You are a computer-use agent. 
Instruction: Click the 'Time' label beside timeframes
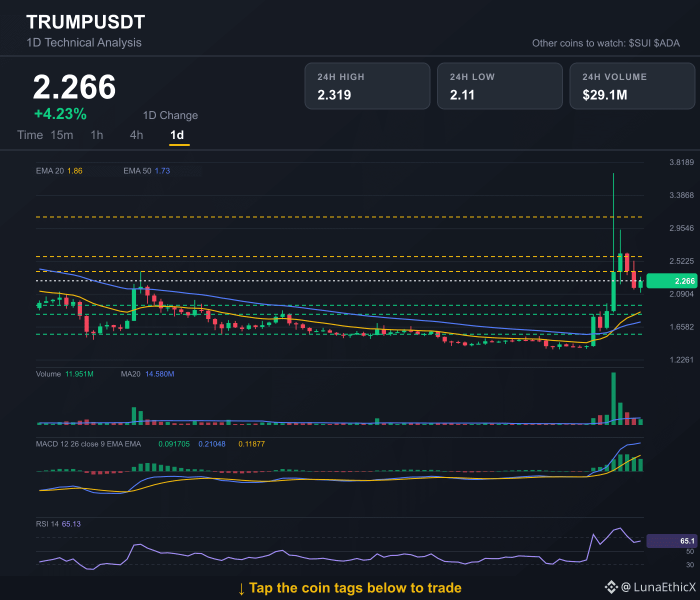[30, 135]
